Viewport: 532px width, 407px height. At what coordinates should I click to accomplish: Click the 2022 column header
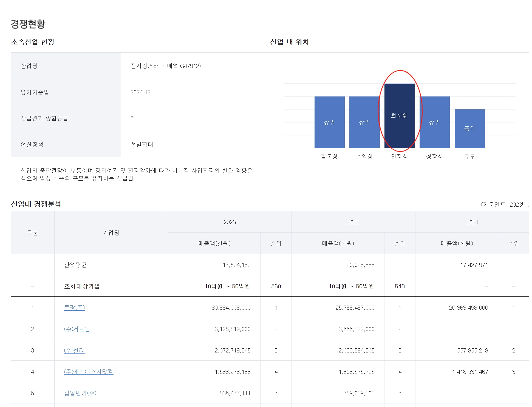353,222
